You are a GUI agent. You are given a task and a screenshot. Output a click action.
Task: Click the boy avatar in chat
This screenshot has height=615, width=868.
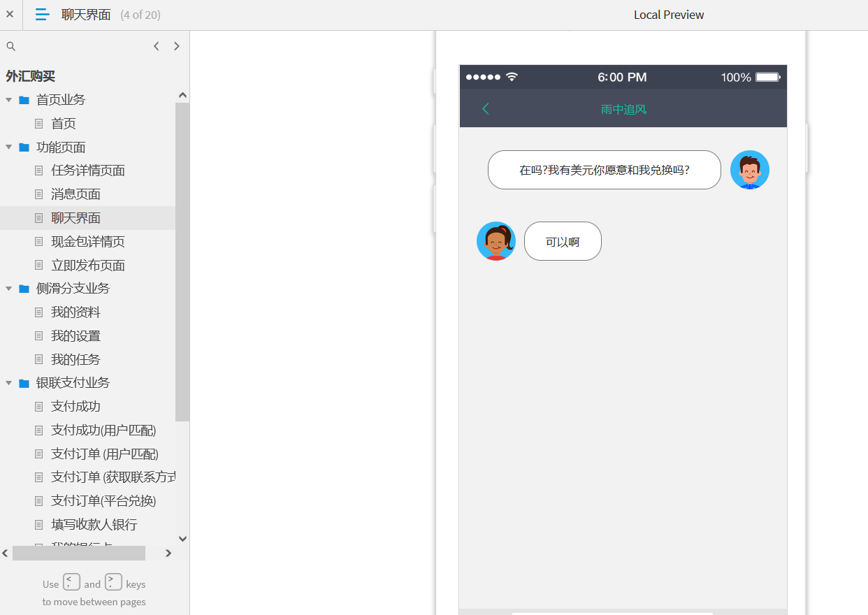(x=750, y=170)
